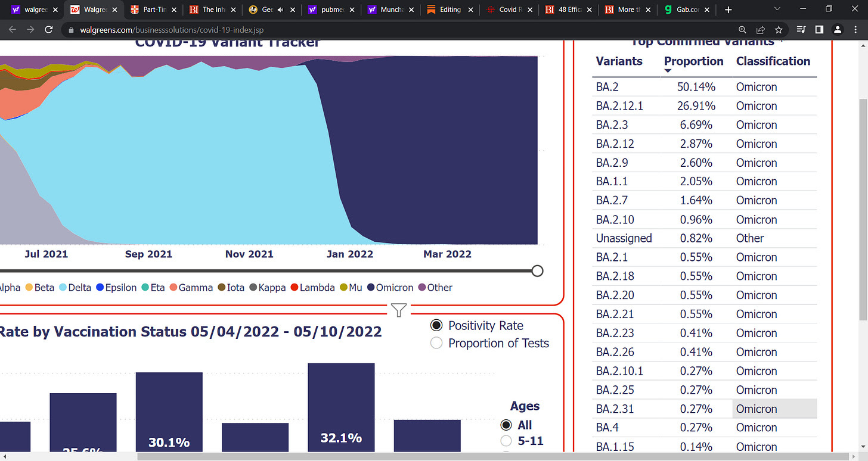Open the Chrome profile avatar
868x461 pixels.
[838, 29]
